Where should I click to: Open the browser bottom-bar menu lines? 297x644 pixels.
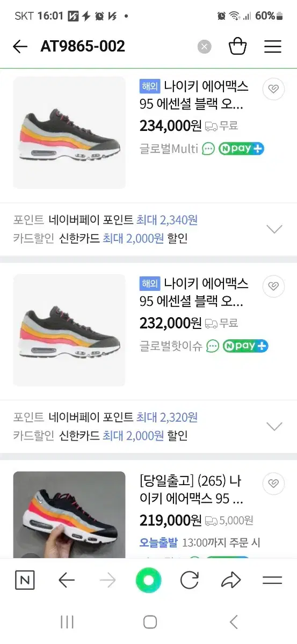pyautogui.click(x=272, y=580)
